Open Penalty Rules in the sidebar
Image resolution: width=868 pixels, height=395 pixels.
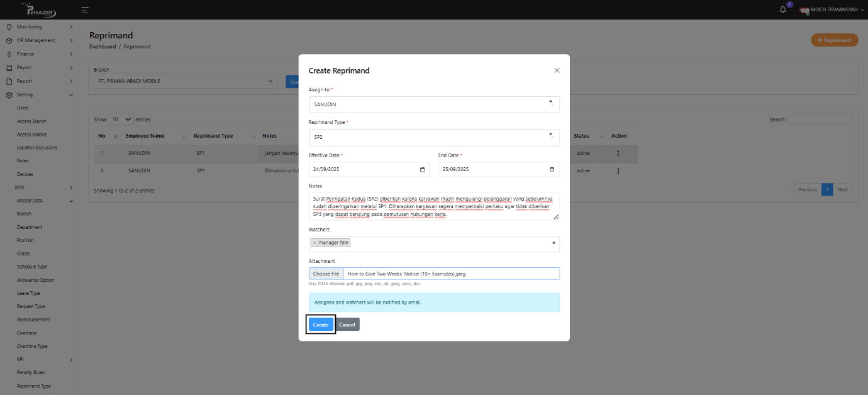[30, 372]
